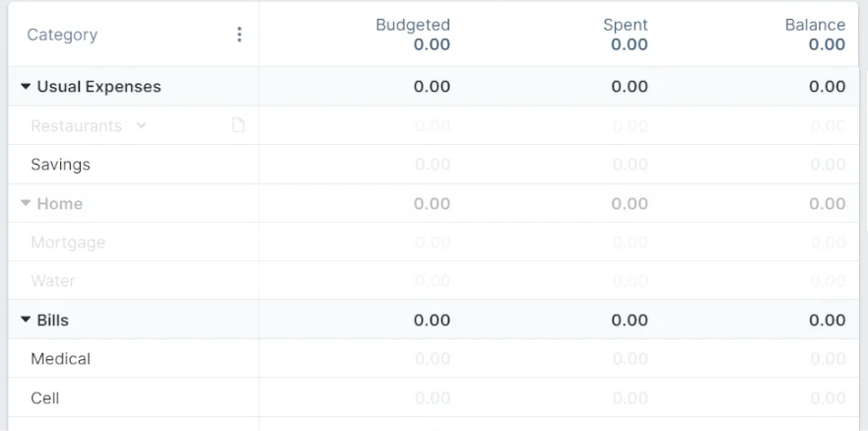Screen dimensions: 868x431
Task: Collapse the Home group triangle
Action: coord(26,203)
